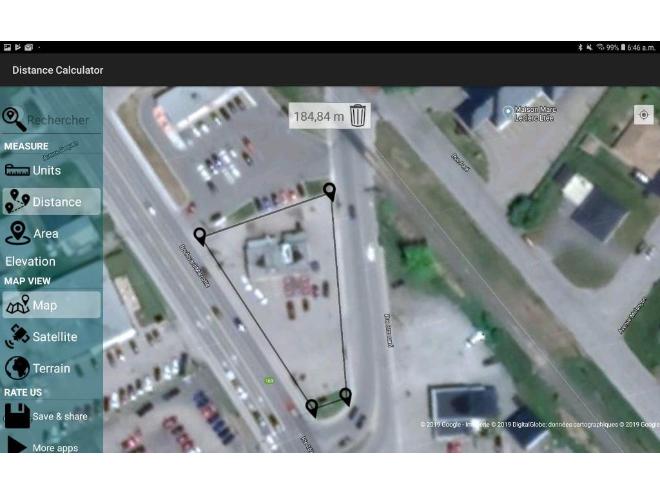
Task: Tap the battery status icon
Action: (x=623, y=48)
